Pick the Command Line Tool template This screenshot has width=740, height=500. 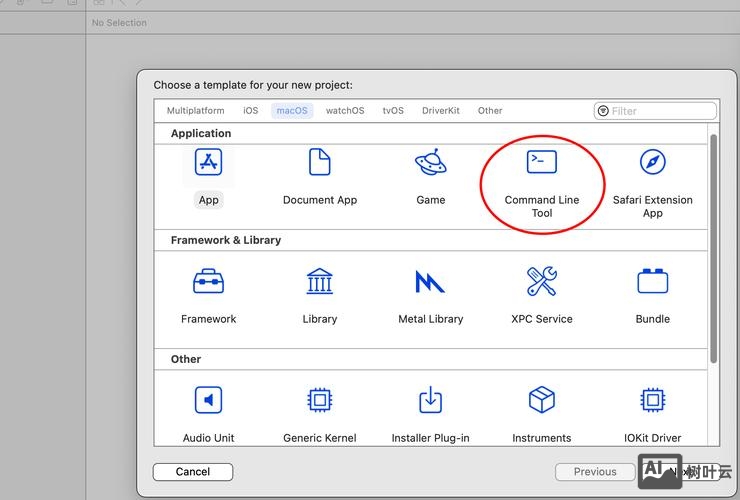click(x=542, y=163)
